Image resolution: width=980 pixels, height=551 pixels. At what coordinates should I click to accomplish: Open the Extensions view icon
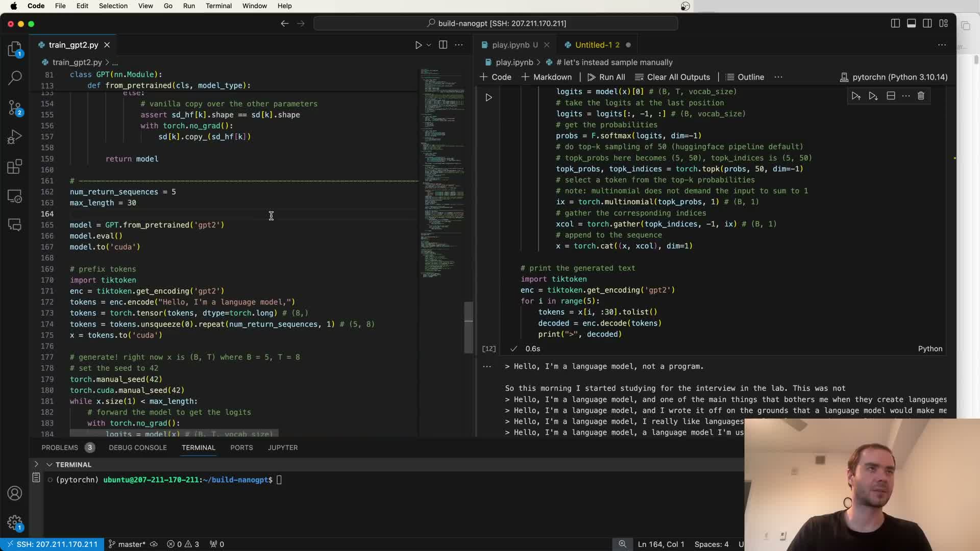[15, 166]
